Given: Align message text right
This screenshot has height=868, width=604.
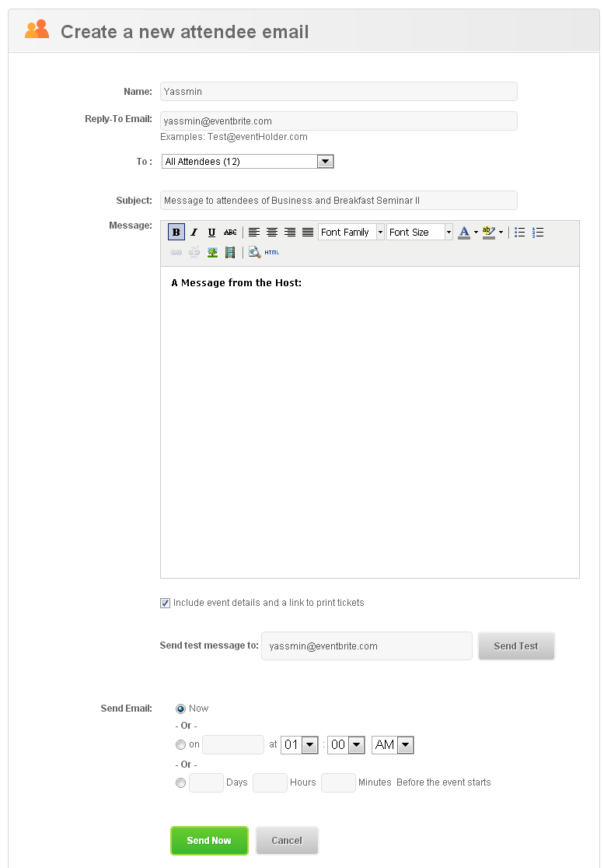Looking at the screenshot, I should coord(290,233).
